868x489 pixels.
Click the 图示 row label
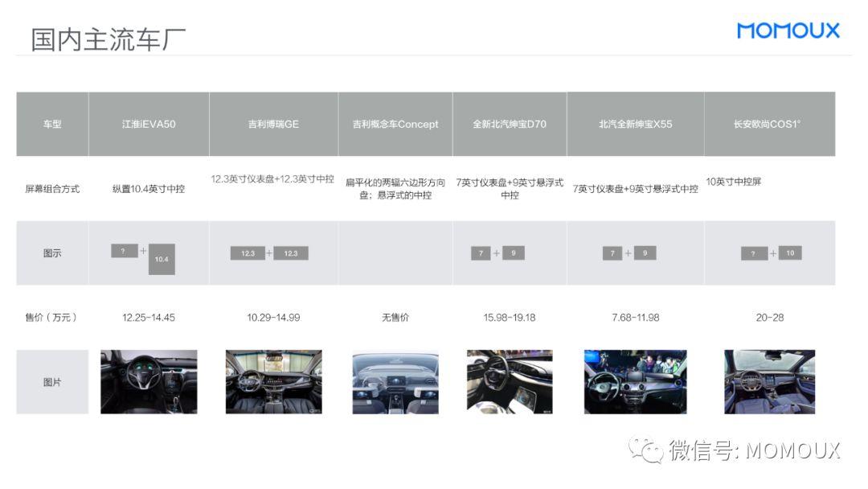click(52, 253)
